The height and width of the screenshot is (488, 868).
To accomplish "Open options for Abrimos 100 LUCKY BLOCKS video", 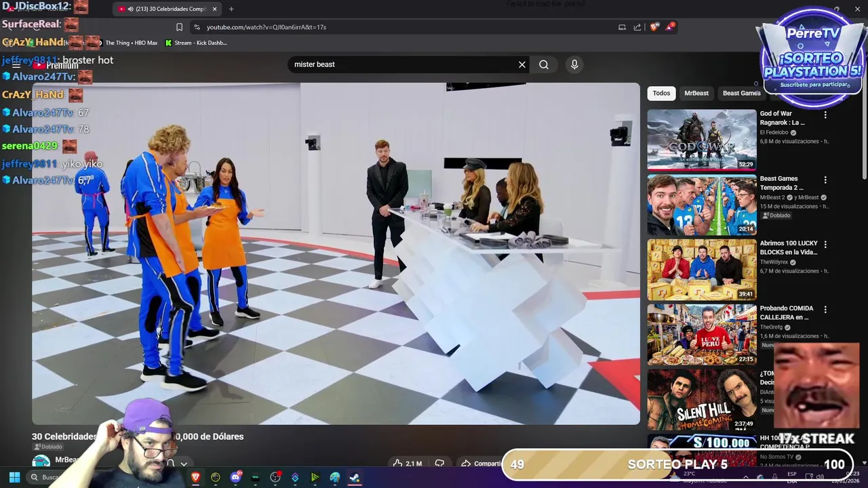I will click(x=825, y=245).
